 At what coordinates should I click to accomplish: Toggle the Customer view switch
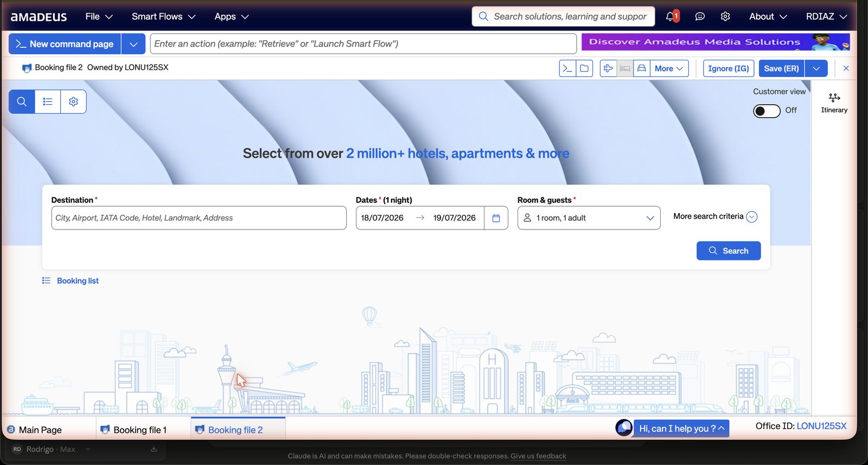767,111
